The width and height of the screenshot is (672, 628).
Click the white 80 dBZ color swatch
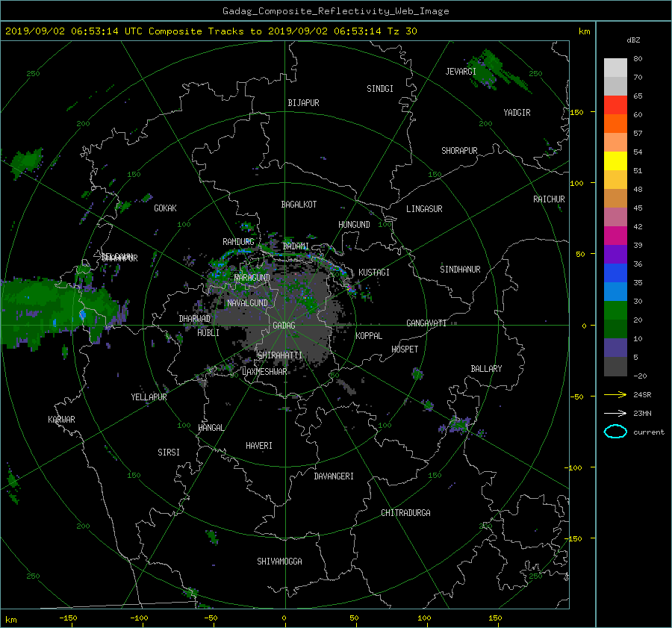(615, 67)
